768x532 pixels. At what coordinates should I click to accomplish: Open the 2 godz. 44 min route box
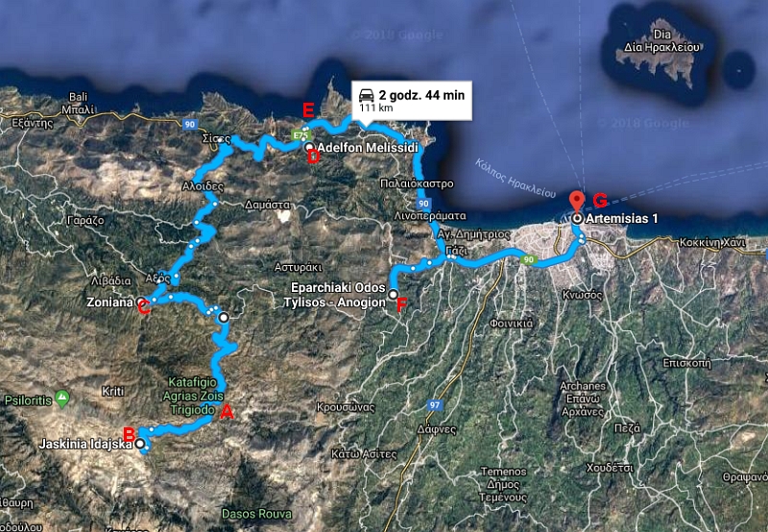[412, 100]
